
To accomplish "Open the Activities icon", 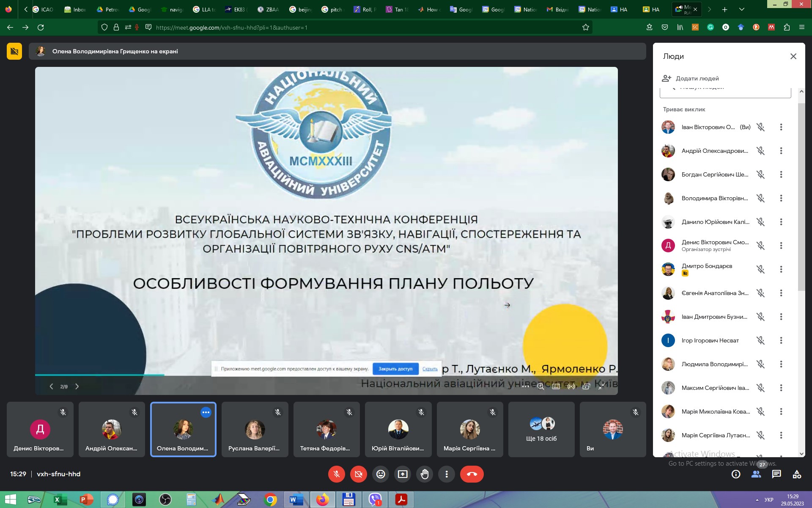I will pos(797,474).
